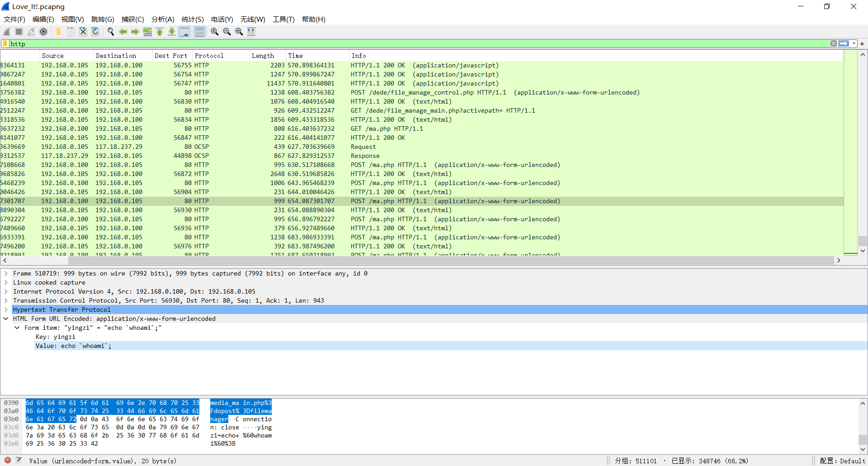Click the reload capture file icon
The image size is (868, 466).
pyautogui.click(x=95, y=32)
